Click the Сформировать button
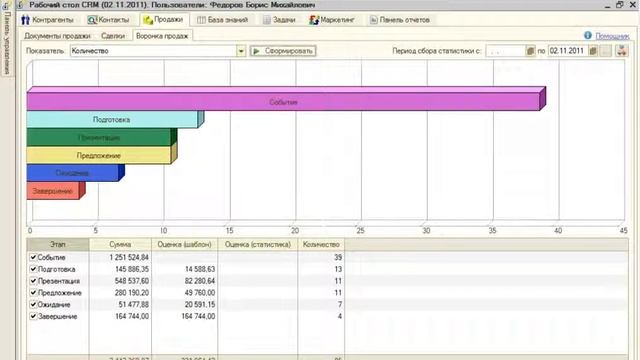 point(283,51)
